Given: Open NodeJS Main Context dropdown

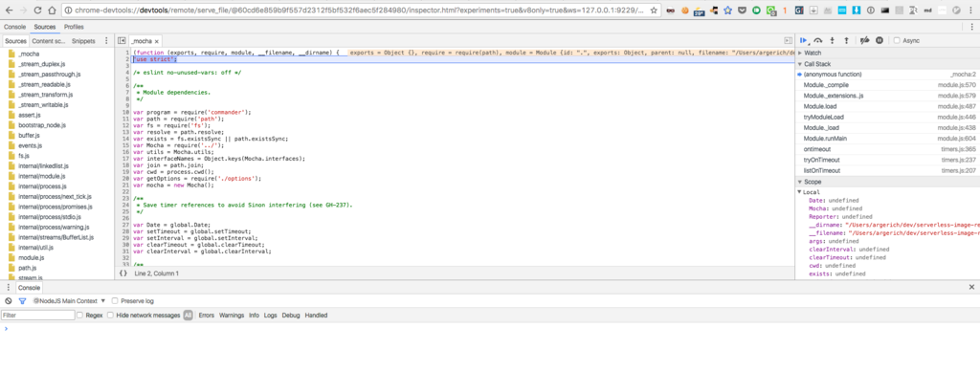Looking at the screenshot, I should [69, 300].
